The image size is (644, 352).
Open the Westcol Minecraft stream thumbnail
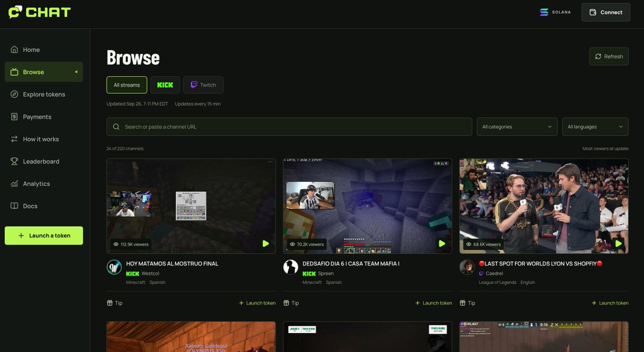(191, 206)
